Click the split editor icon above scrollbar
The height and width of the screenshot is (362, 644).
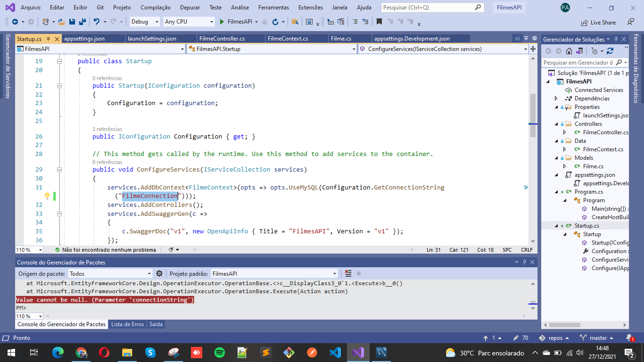[533, 49]
